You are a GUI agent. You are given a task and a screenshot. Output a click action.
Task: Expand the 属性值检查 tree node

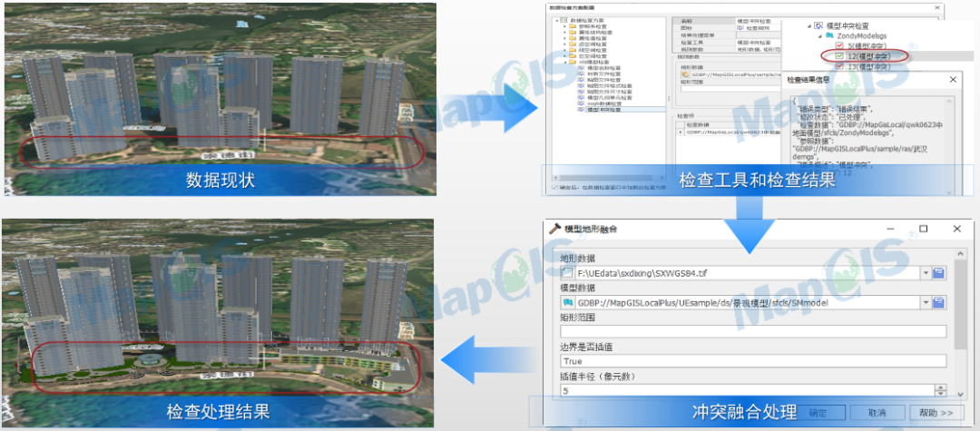pos(565,38)
